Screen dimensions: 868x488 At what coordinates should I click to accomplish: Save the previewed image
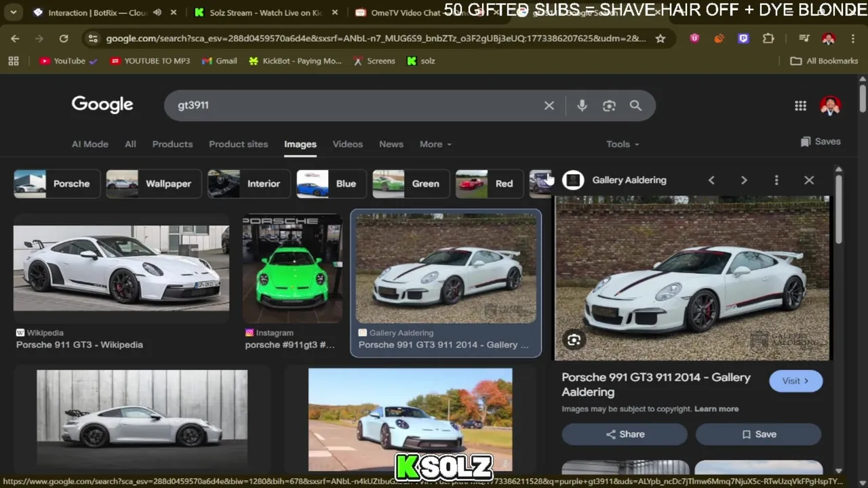758,434
